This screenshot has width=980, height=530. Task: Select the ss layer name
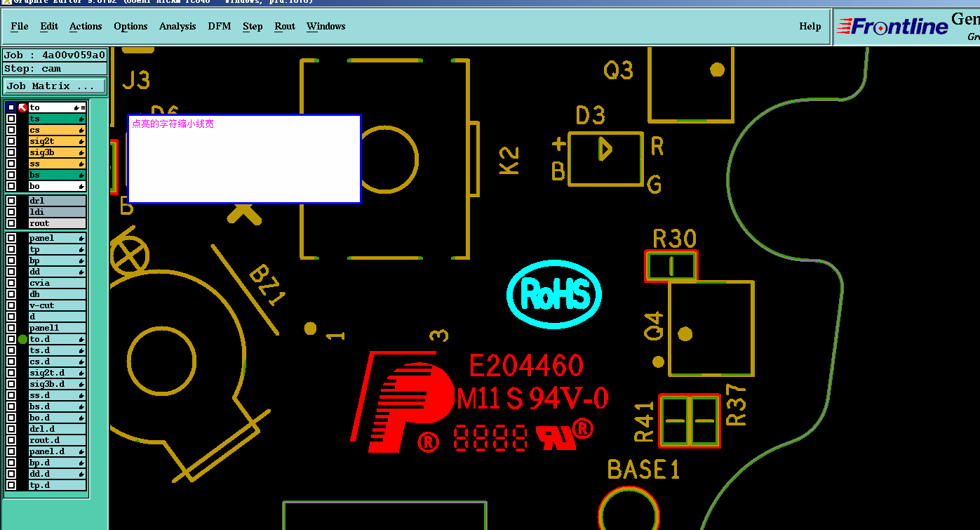click(x=57, y=164)
